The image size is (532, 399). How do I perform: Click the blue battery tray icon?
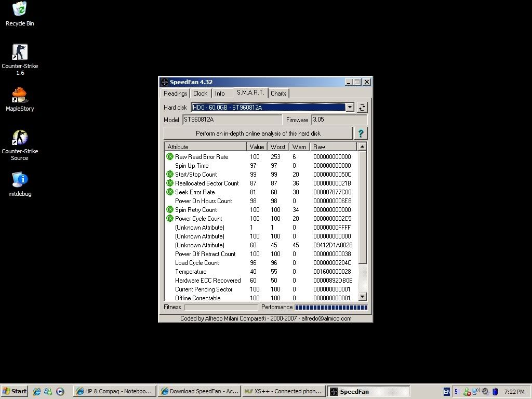point(495,392)
